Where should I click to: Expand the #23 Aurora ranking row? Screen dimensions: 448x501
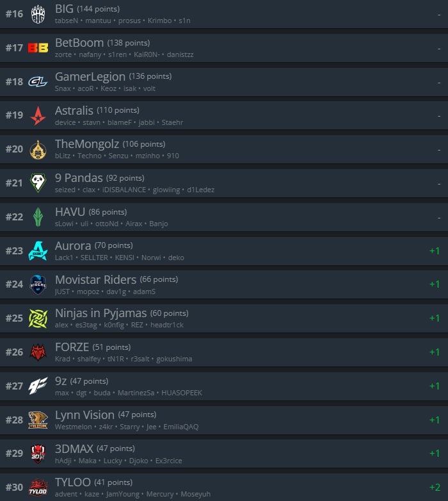(224, 251)
